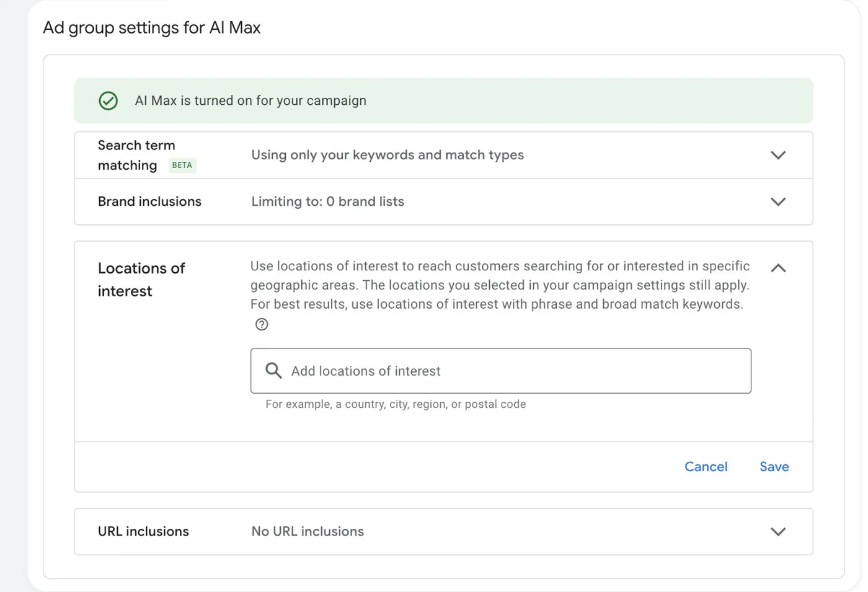The width and height of the screenshot is (868, 592).
Task: Collapse Locations of interest using up chevron
Action: [778, 268]
